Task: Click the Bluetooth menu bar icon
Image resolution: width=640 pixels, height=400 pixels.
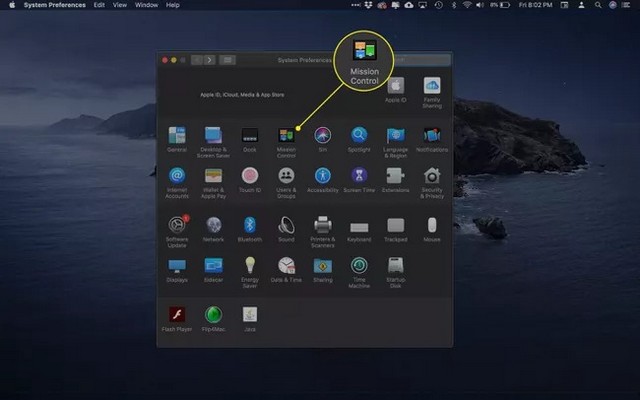Action: point(453,5)
